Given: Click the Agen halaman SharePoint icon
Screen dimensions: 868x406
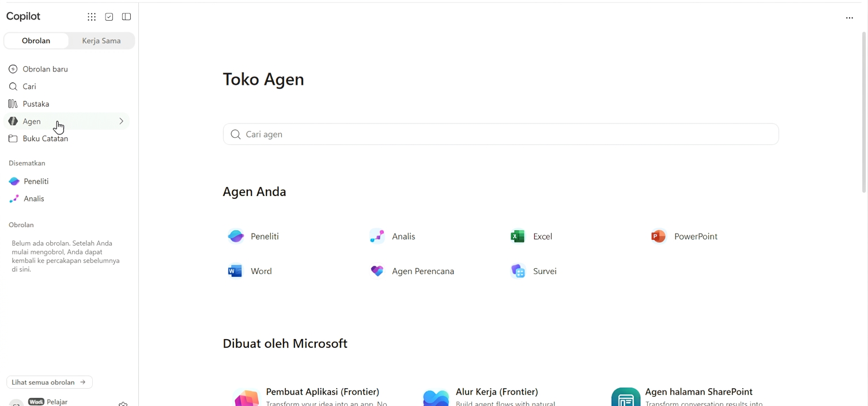Looking at the screenshot, I should point(626,397).
